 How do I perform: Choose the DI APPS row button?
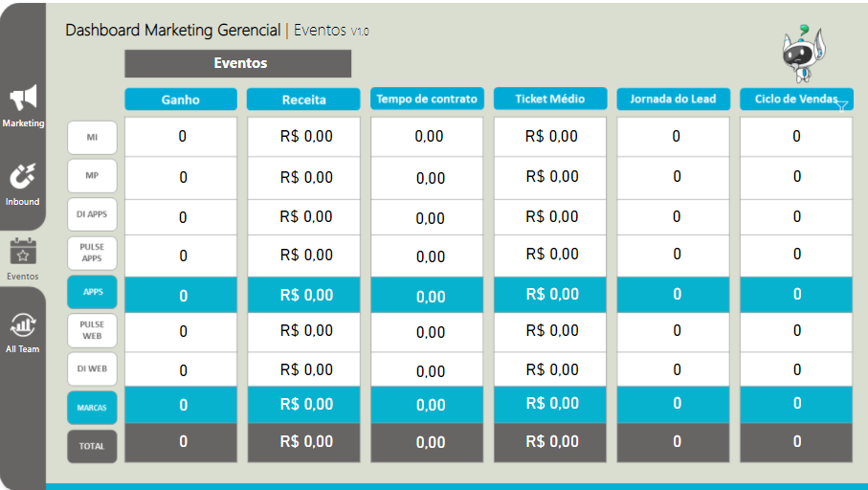pyautogui.click(x=93, y=214)
